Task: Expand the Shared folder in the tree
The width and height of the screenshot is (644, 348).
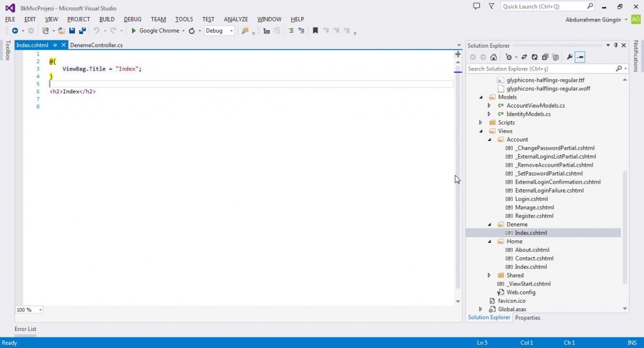Action: (489, 275)
